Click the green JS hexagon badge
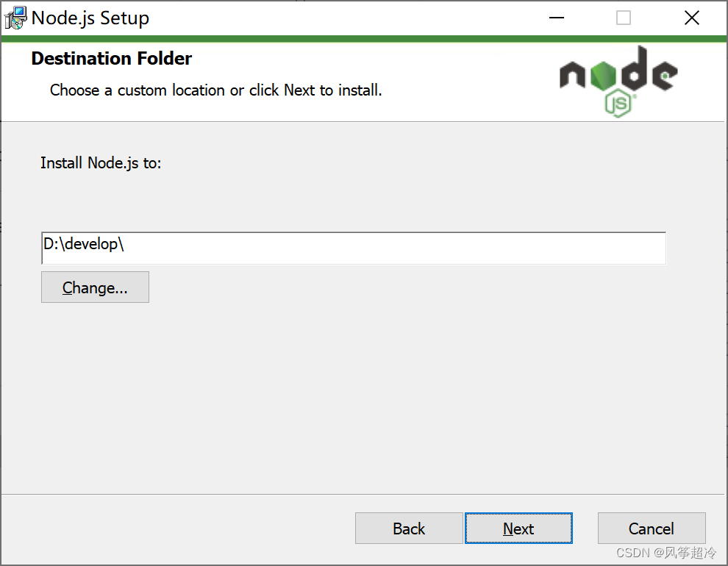 pyautogui.click(x=619, y=104)
